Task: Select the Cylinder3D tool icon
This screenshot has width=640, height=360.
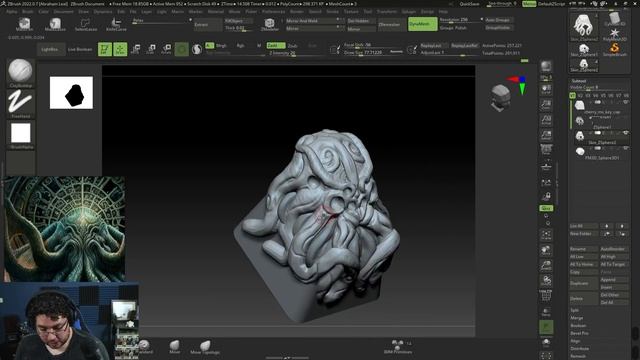Action: 614,19
